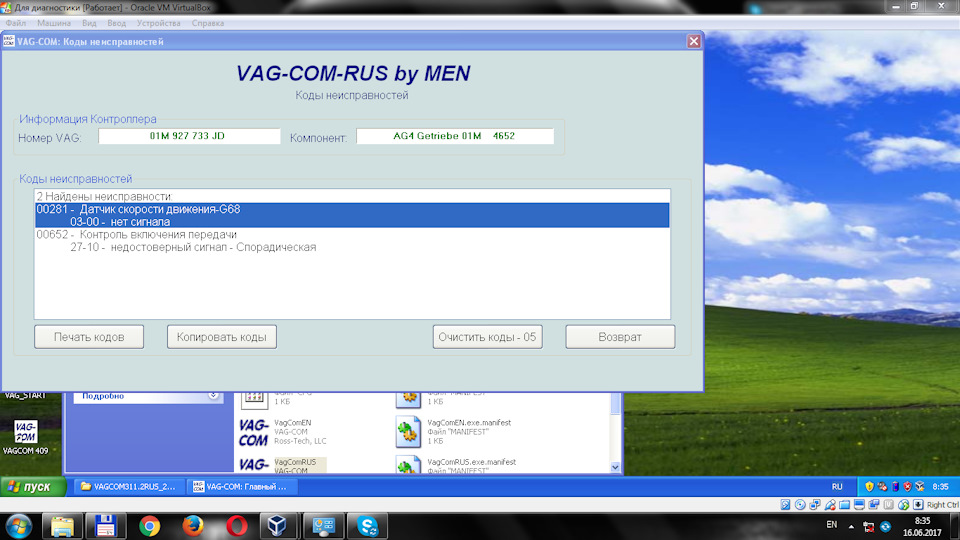
Task: Click VirtualBox mouse integration globe icon
Action: pos(903,504)
